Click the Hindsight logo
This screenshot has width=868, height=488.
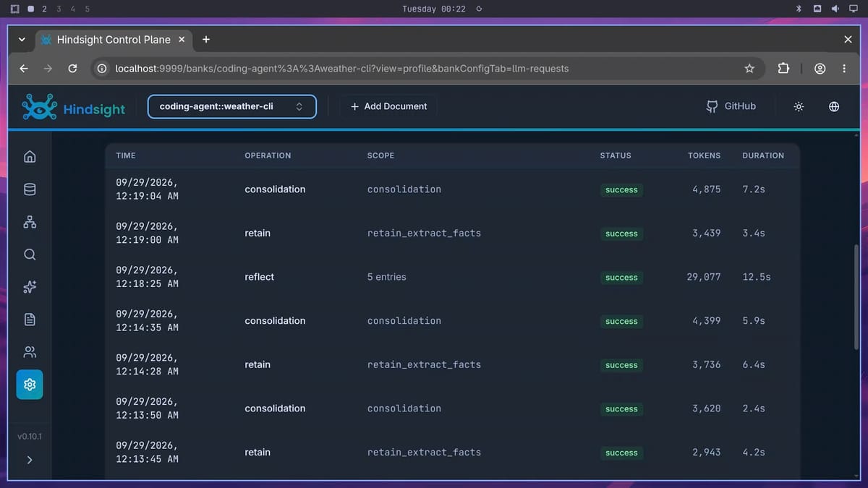click(x=74, y=107)
